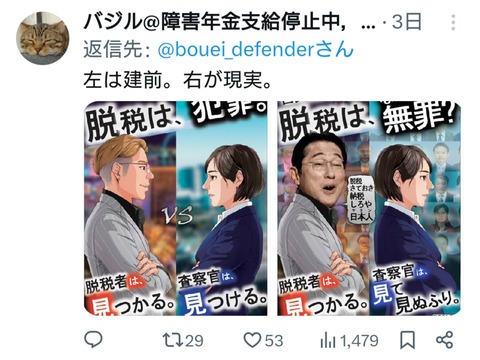The image size is (480, 360).
Task: Click the 3日 timestamp
Action: (406, 22)
